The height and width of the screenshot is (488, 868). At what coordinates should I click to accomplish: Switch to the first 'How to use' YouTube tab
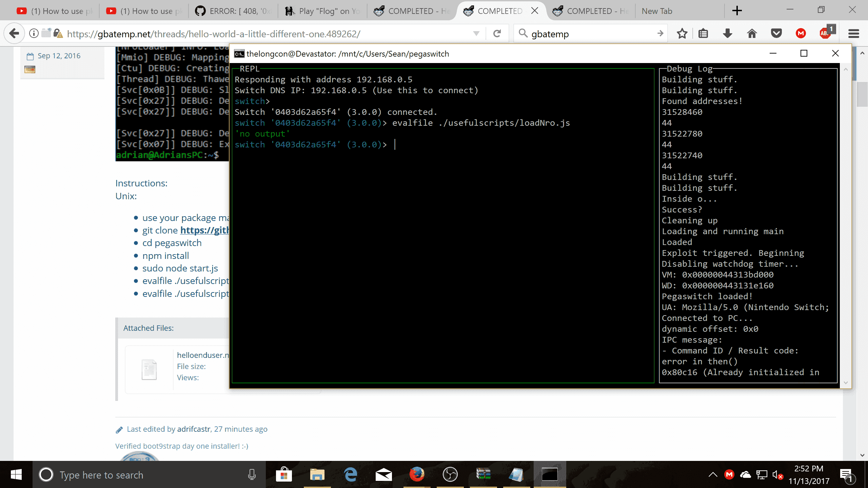(55, 11)
